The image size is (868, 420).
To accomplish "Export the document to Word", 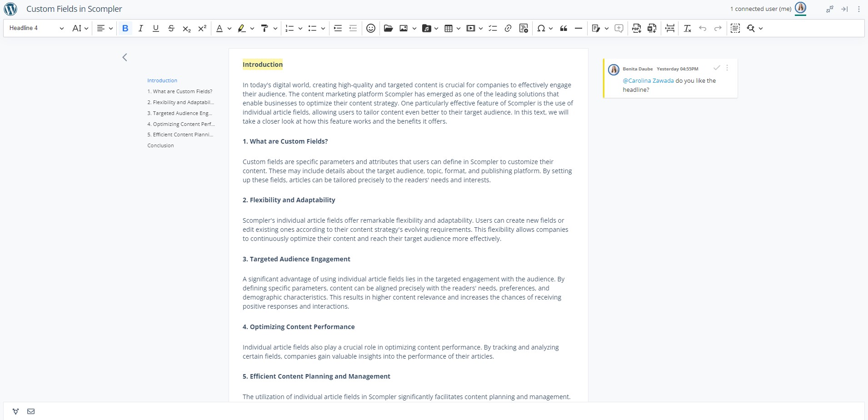I will [652, 28].
